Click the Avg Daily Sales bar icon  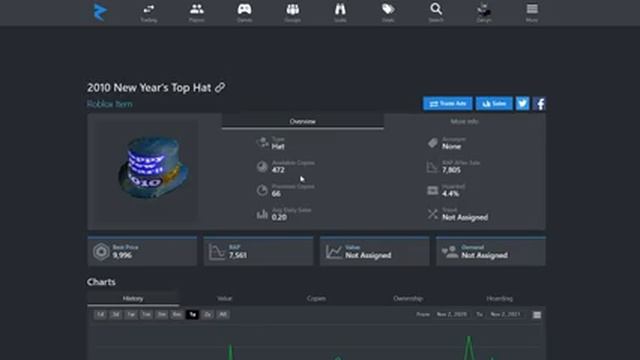262,214
